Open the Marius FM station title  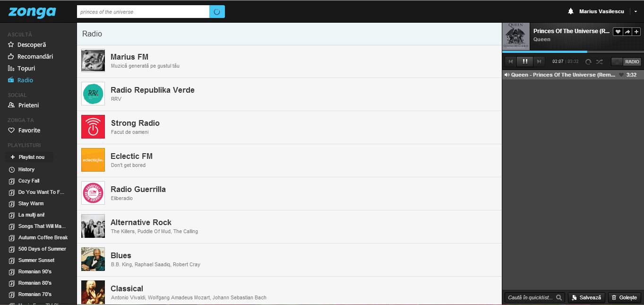pos(129,57)
